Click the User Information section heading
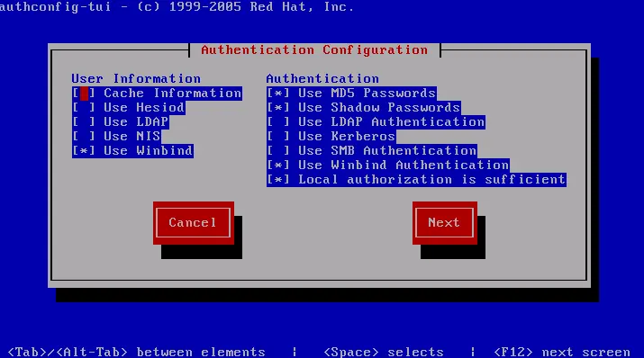 click(136, 79)
